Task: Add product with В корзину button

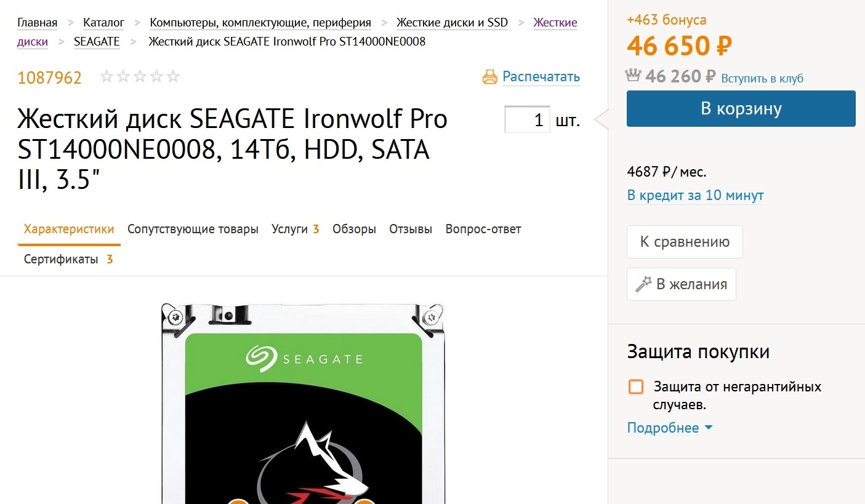Action: click(741, 109)
